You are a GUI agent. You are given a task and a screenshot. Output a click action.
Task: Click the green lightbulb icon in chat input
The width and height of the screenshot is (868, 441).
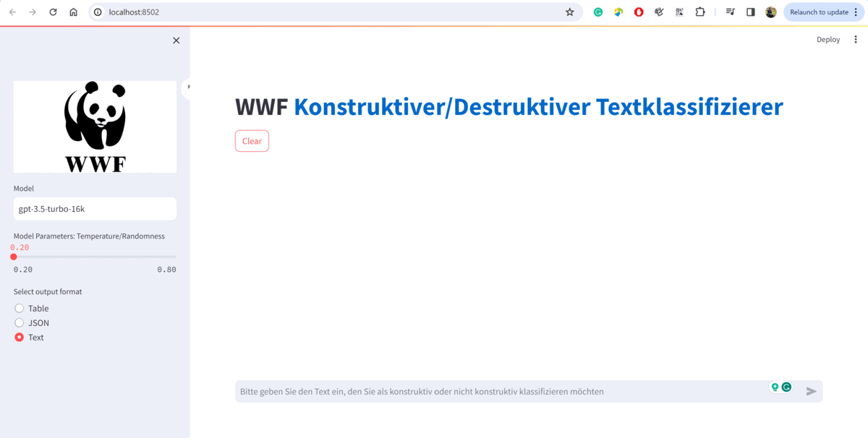(775, 388)
